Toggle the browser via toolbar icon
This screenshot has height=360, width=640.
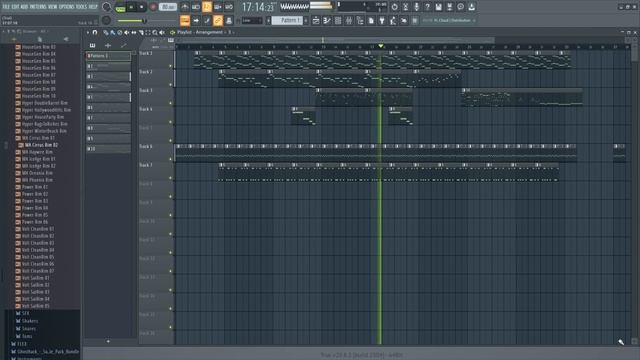tap(360, 20)
